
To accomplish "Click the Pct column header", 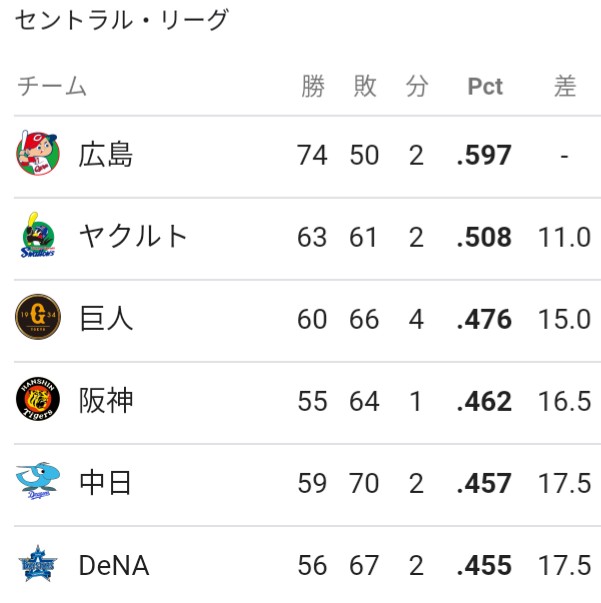I will (485, 86).
